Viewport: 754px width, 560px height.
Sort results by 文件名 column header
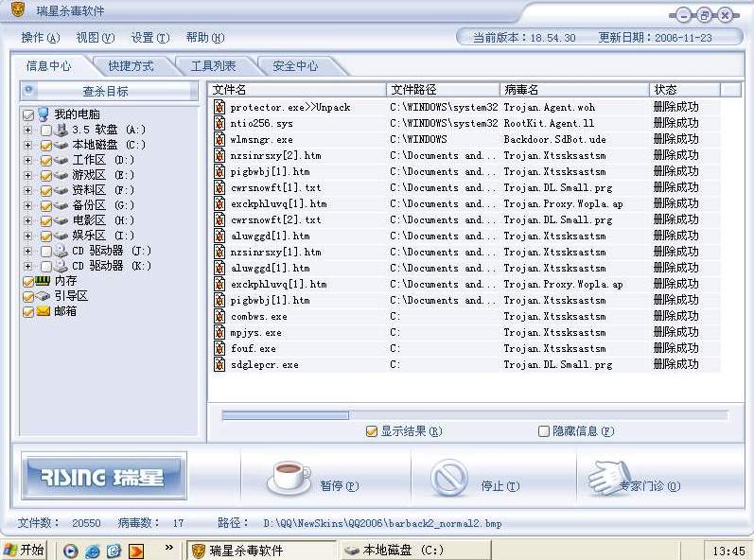[x=298, y=90]
